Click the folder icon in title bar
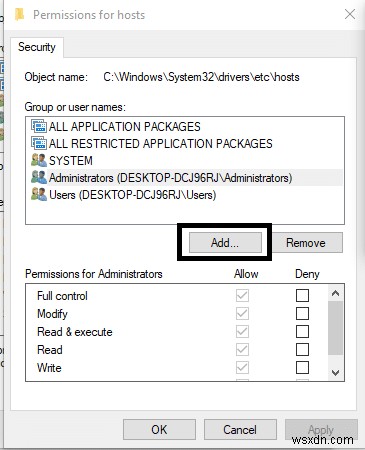The image size is (365, 450). point(20,15)
